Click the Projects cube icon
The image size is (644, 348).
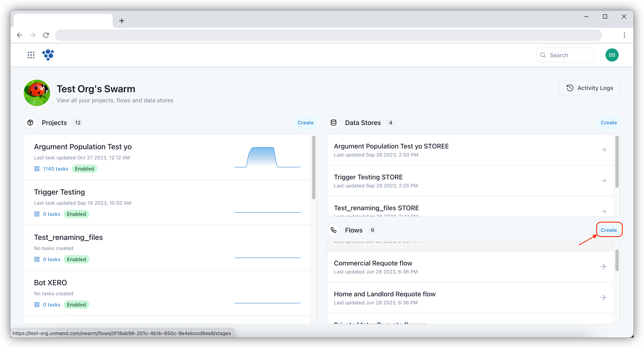click(30, 123)
